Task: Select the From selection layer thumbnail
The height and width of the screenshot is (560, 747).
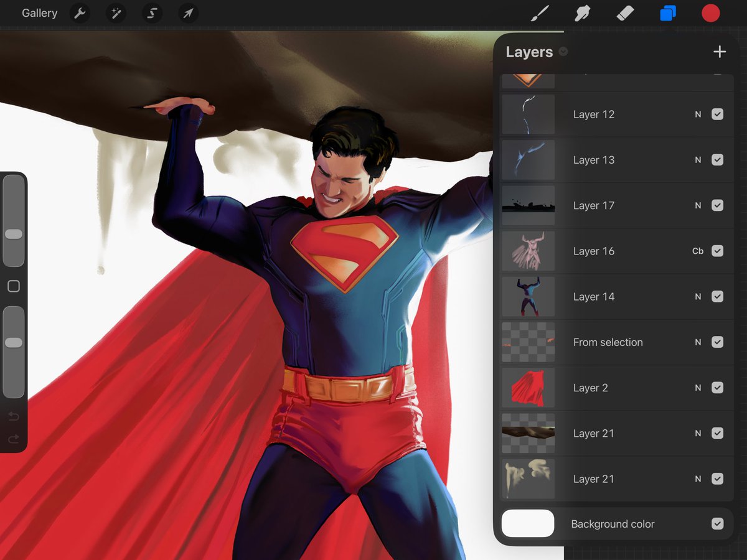Action: click(x=529, y=342)
